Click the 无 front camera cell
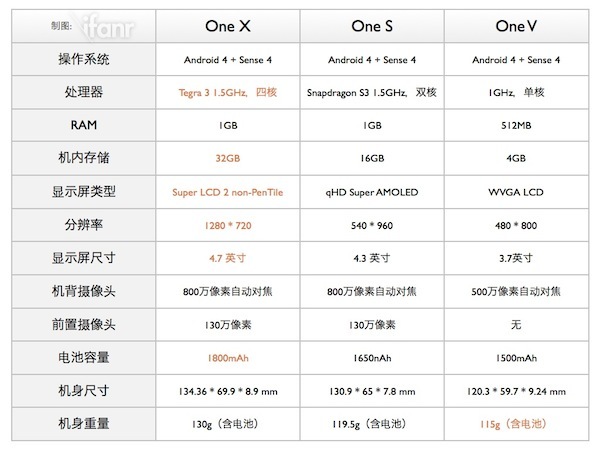 516,325
